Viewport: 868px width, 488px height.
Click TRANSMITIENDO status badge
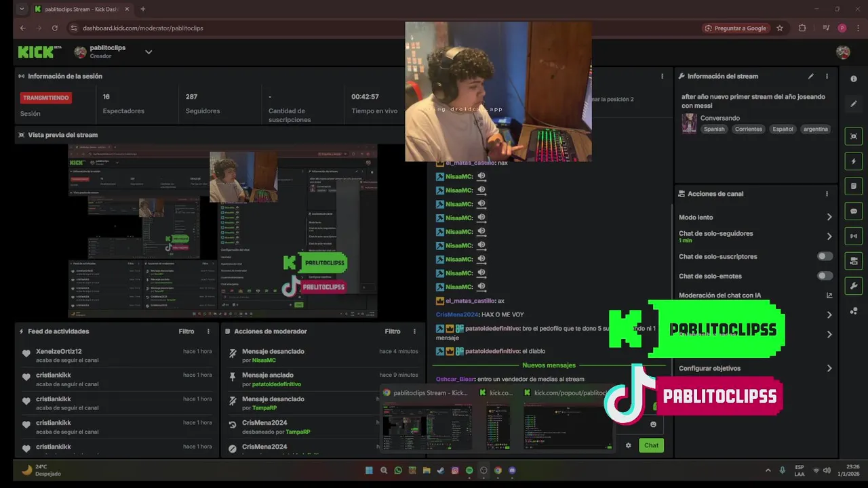coord(46,98)
